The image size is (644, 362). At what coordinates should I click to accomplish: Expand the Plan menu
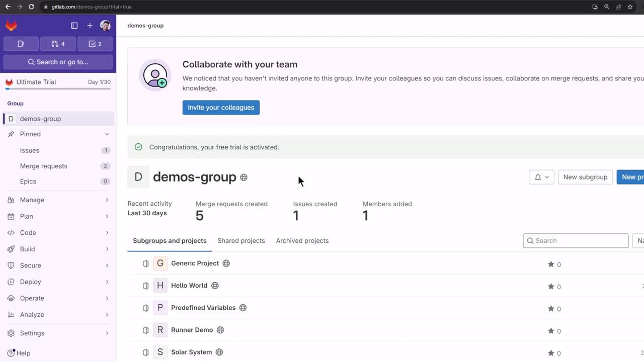coord(58,216)
